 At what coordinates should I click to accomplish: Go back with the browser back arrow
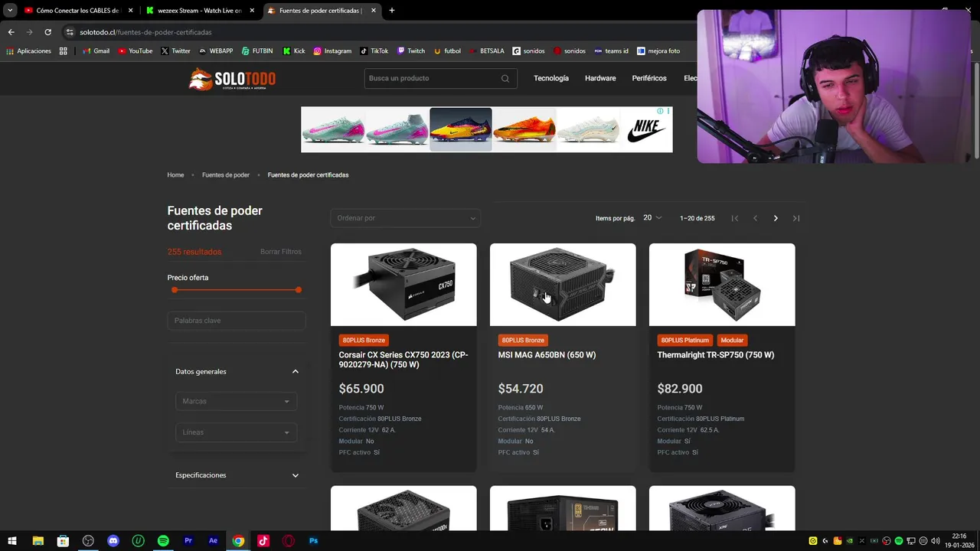click(11, 32)
